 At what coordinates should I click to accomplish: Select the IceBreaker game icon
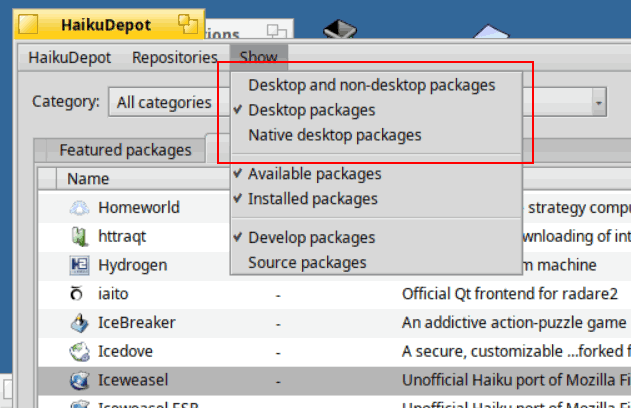pyautogui.click(x=79, y=323)
